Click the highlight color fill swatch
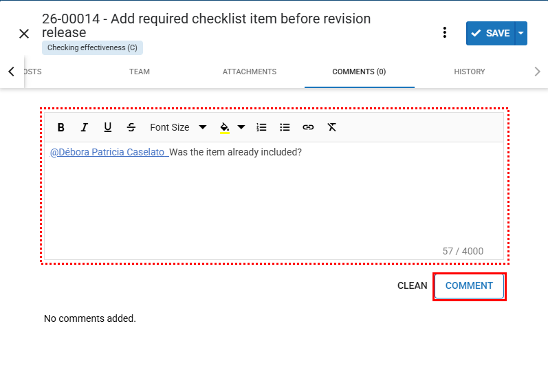This screenshot has width=548, height=392. pyautogui.click(x=225, y=127)
